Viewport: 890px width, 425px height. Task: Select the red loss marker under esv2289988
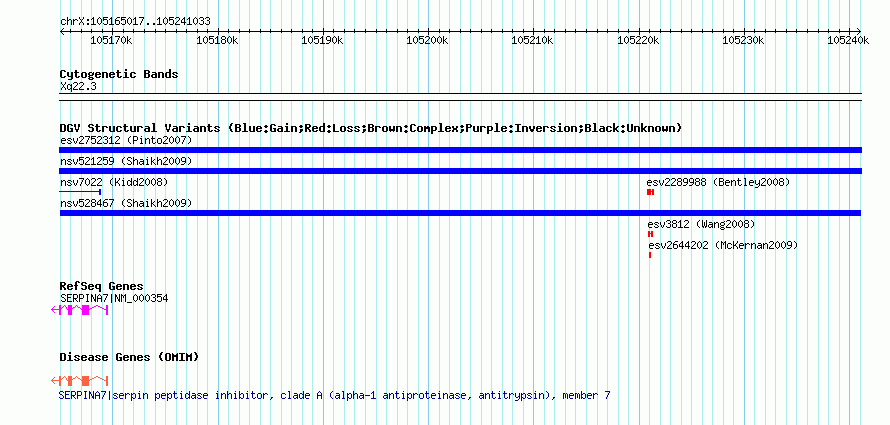tap(650, 192)
